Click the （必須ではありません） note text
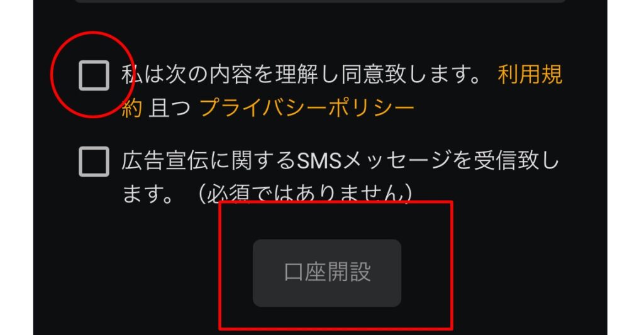 [x=305, y=194]
